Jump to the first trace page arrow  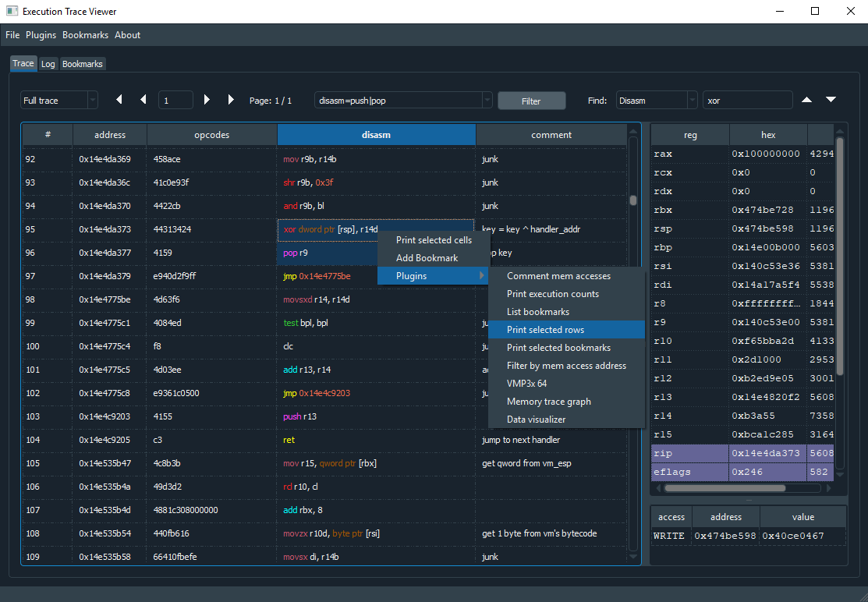(119, 100)
